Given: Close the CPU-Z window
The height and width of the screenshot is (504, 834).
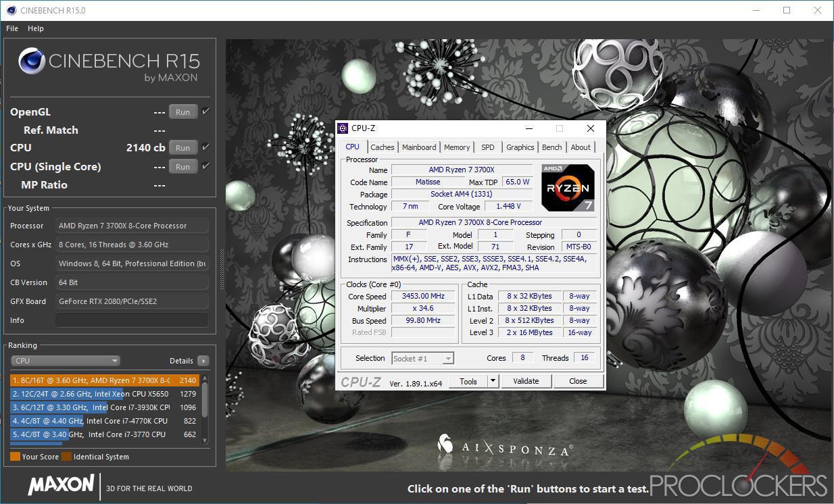Looking at the screenshot, I should tap(590, 128).
